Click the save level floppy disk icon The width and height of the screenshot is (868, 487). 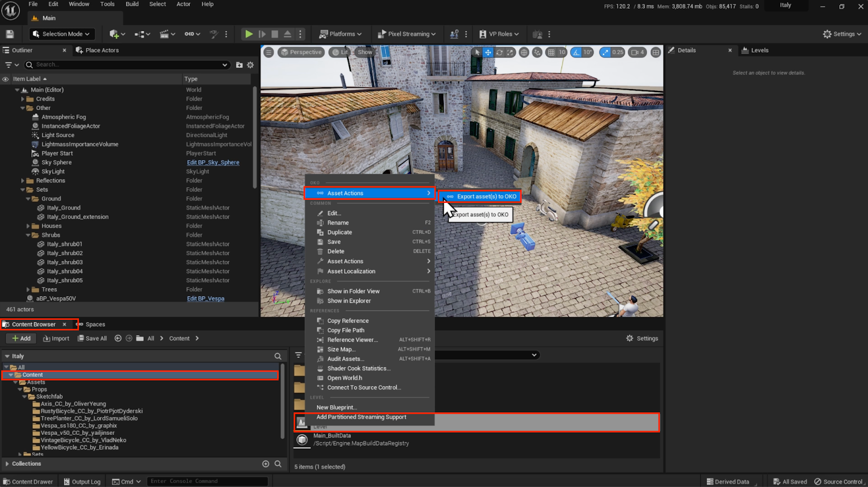click(x=10, y=34)
